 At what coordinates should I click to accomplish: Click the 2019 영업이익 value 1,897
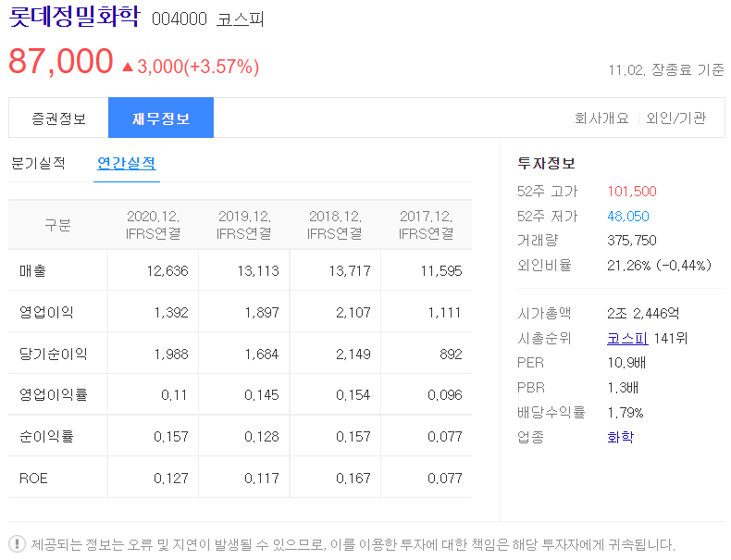pos(262,313)
